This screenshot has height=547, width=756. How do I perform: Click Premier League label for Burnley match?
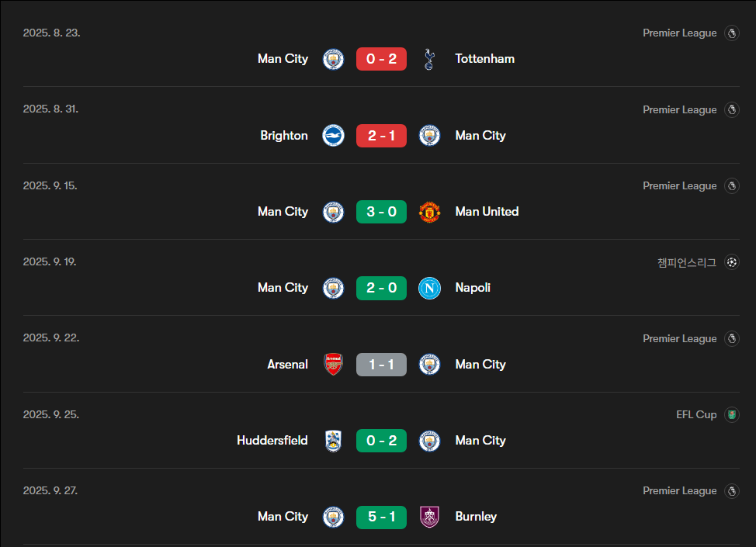click(679, 491)
